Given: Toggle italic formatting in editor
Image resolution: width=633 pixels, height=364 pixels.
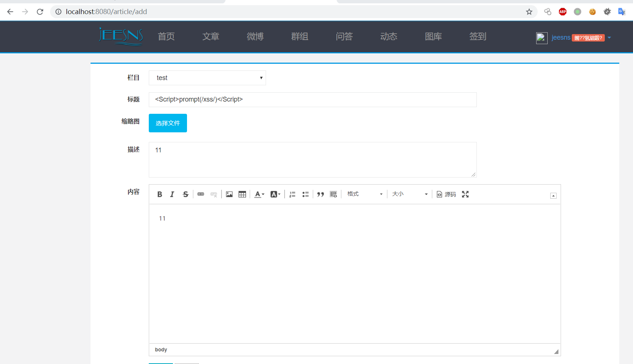Looking at the screenshot, I should [x=172, y=194].
